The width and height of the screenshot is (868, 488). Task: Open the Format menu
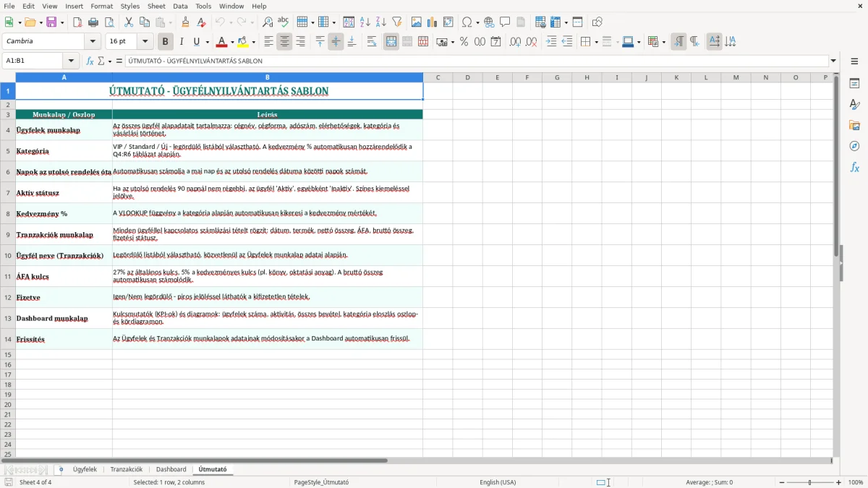(x=101, y=6)
